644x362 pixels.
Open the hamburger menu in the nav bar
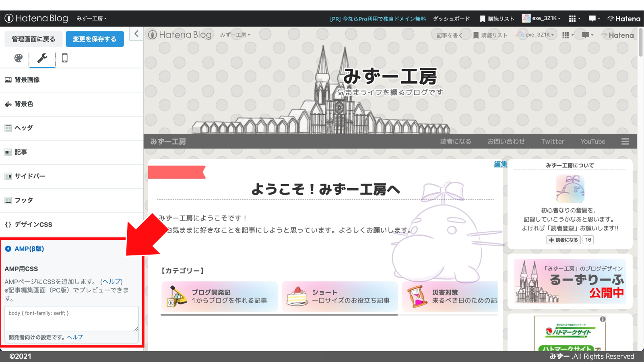tap(625, 142)
